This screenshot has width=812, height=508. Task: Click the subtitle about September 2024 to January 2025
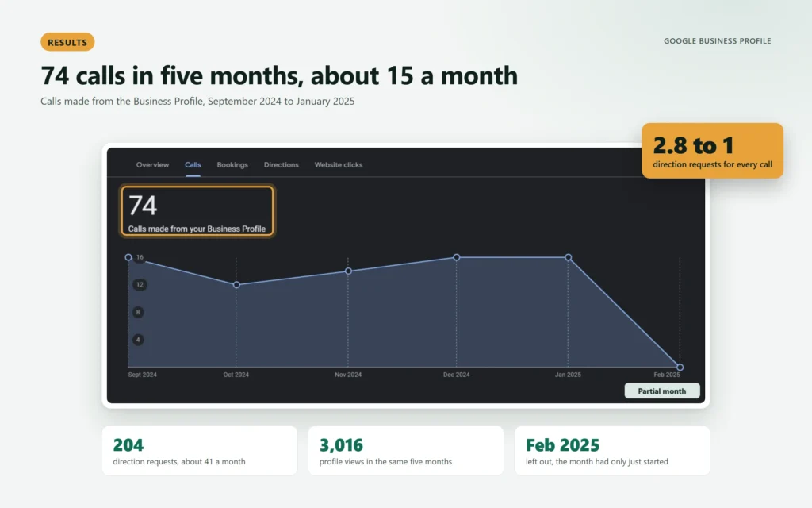pyautogui.click(x=197, y=101)
